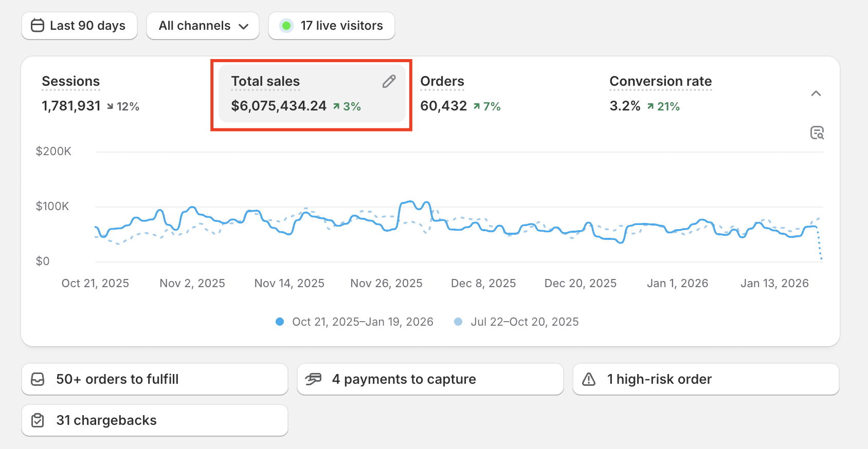Click the chargebacks clipboard icon
Image resolution: width=868 pixels, height=449 pixels.
pyautogui.click(x=38, y=420)
